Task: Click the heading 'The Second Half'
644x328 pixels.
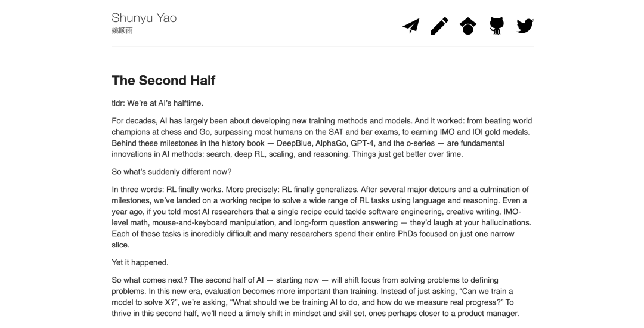Action: pyautogui.click(x=163, y=80)
